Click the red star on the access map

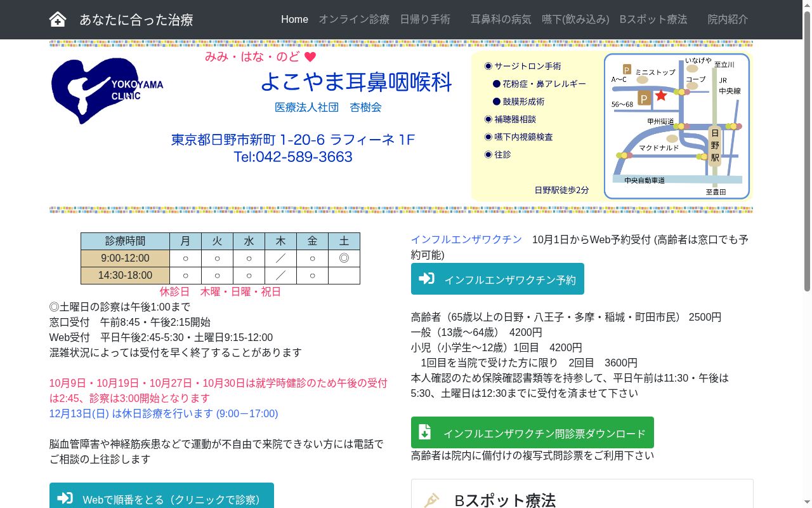pyautogui.click(x=661, y=95)
